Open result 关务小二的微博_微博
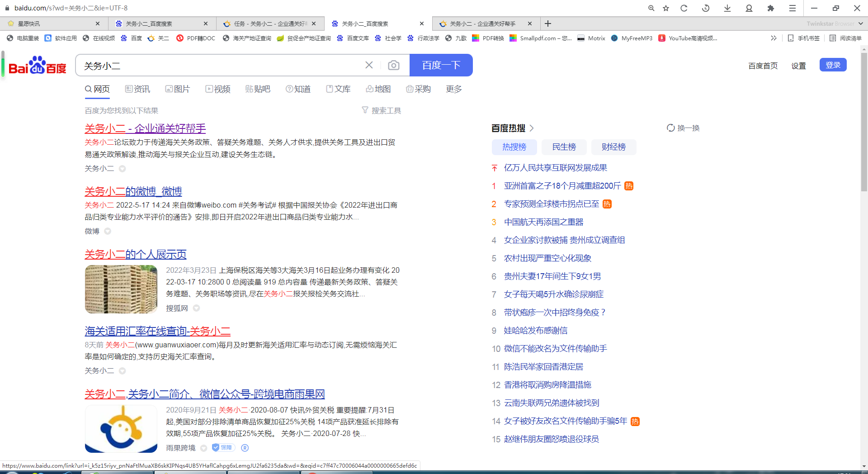Screen dimensions: 868x474 coord(133,191)
